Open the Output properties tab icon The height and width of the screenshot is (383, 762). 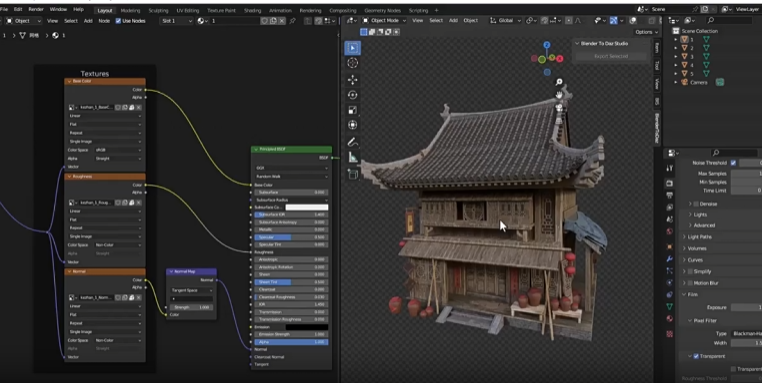(x=669, y=195)
